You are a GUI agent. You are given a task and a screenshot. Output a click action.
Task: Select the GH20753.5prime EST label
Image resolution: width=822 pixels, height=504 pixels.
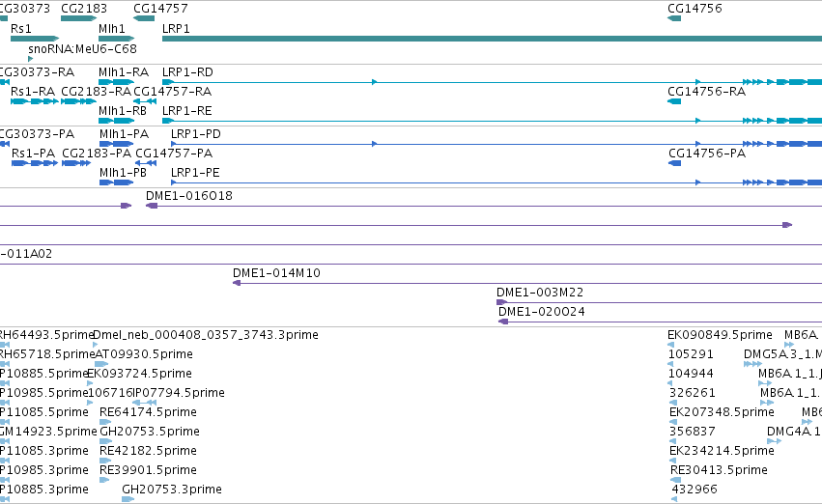(150, 432)
